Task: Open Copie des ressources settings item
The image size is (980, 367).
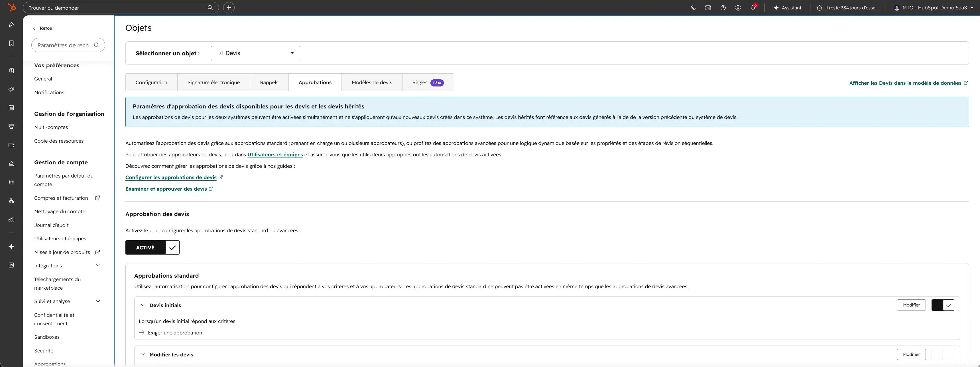Action: (x=59, y=141)
